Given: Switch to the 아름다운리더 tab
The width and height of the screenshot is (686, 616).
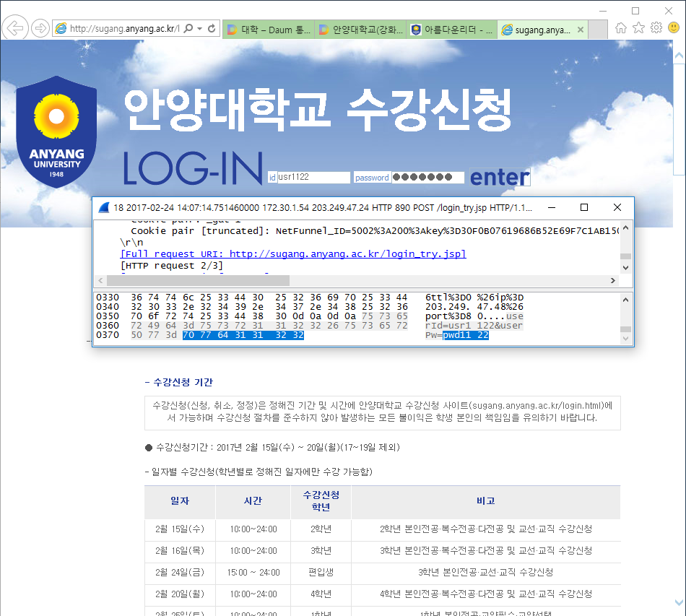Looking at the screenshot, I should click(451, 30).
